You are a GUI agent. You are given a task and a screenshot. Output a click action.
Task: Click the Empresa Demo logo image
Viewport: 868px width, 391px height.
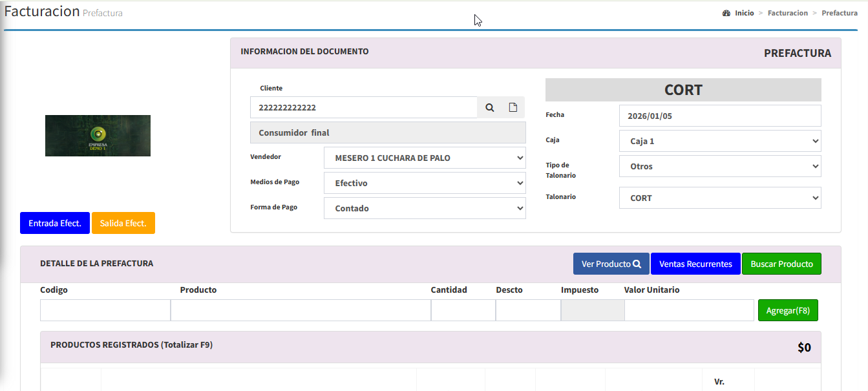click(x=98, y=136)
